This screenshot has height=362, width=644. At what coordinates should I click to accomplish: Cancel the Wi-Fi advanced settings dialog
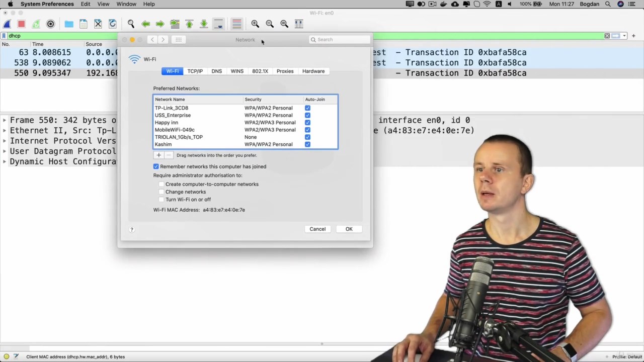pyautogui.click(x=317, y=229)
